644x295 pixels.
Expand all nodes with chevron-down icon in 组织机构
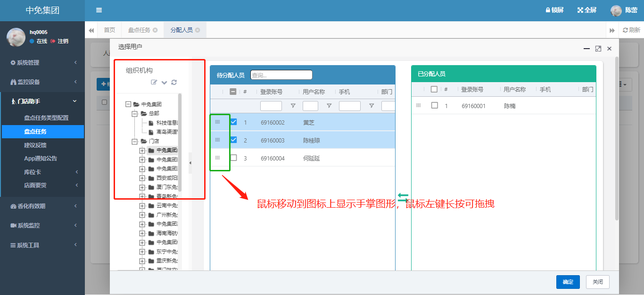point(164,83)
